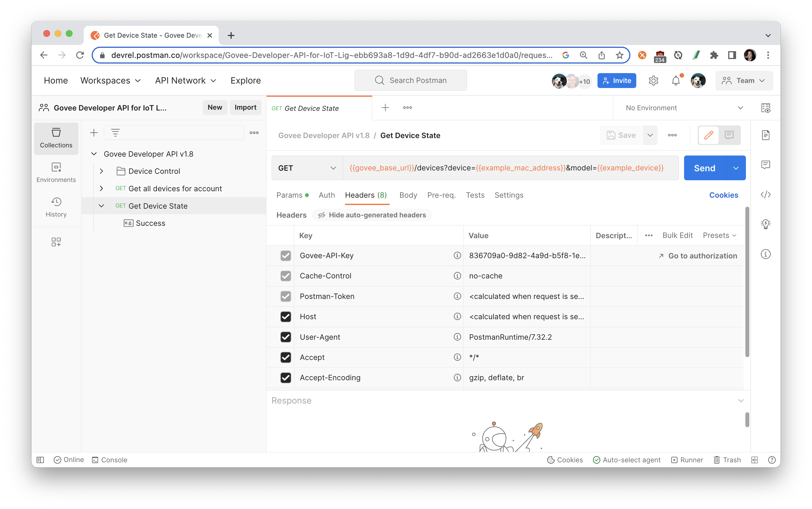Open the two-pane view icon in status bar
812x509 pixels.
[754, 460]
